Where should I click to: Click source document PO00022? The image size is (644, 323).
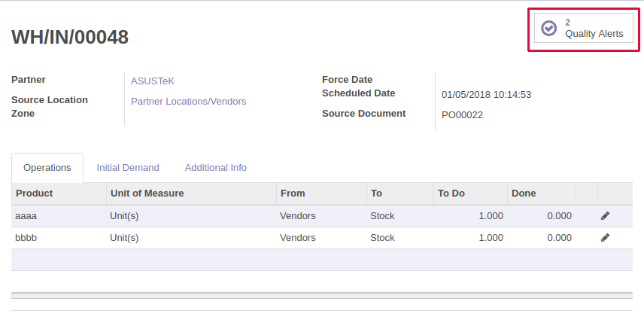462,115
